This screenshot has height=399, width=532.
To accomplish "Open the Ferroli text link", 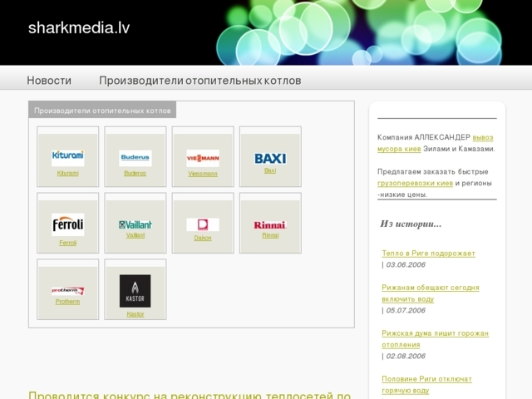I will point(68,243).
